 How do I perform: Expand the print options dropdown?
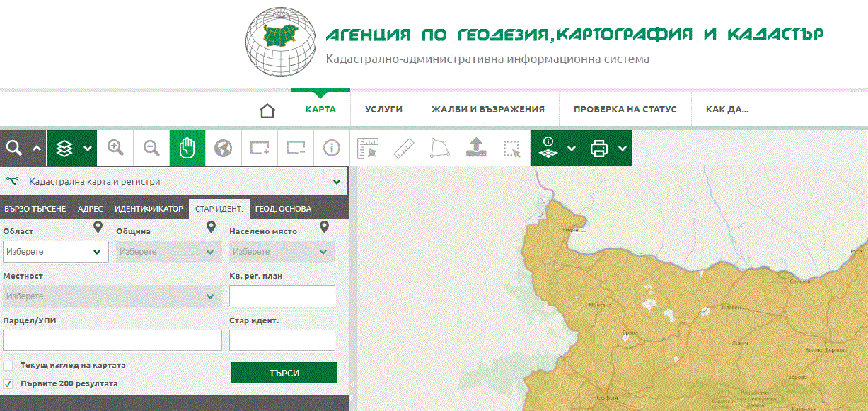623,148
